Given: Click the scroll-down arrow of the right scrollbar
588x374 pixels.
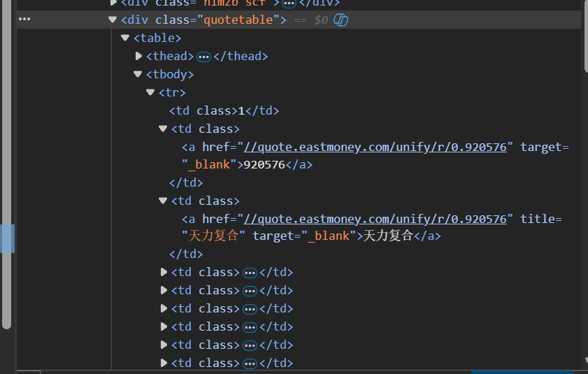Looking at the screenshot, I should point(586,361).
